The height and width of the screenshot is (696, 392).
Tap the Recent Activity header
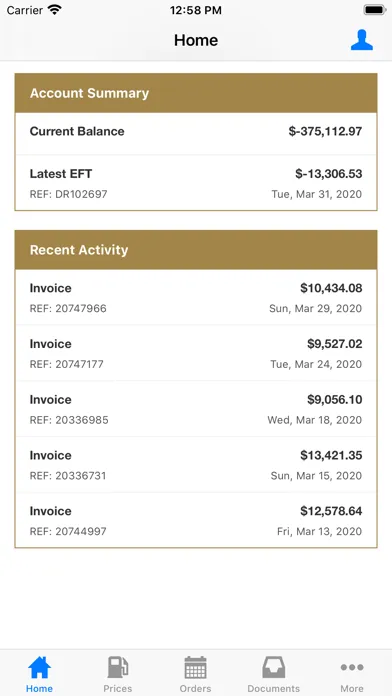[x=196, y=250]
